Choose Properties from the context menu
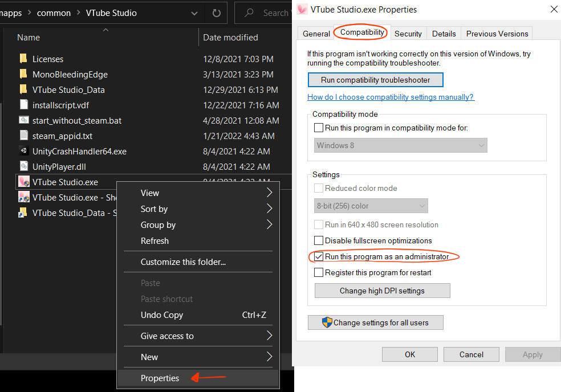The height and width of the screenshot is (392, 561). tap(160, 378)
